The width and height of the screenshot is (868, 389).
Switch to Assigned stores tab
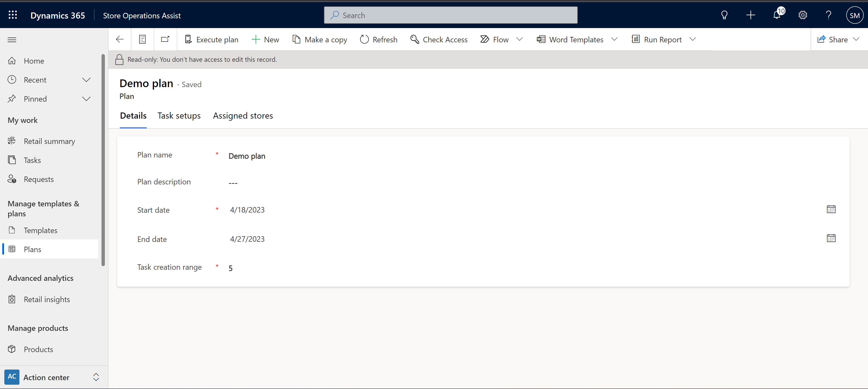243,115
